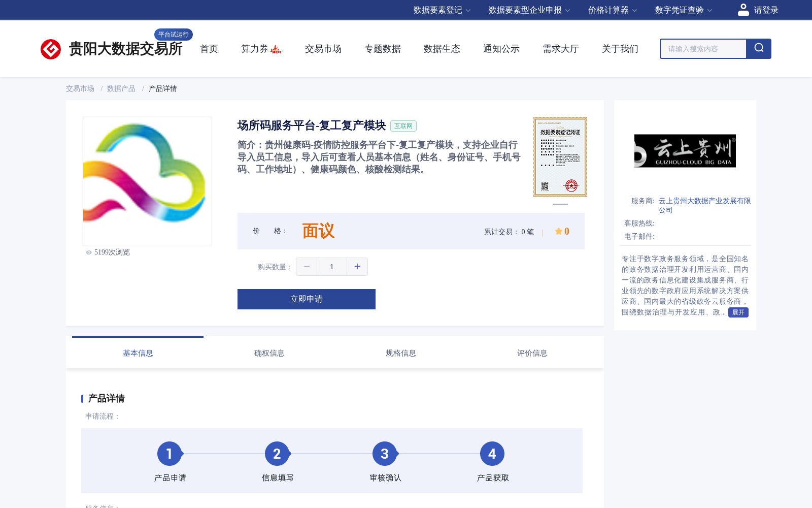Open 通知公示 navigation item
The height and width of the screenshot is (508, 812).
(501, 49)
